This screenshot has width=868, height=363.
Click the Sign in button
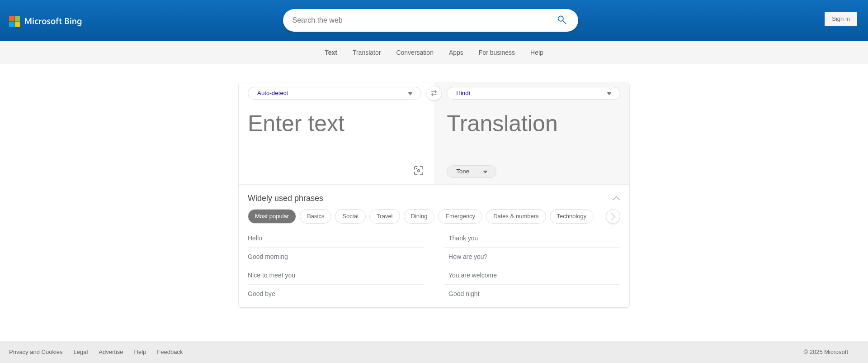pyautogui.click(x=841, y=19)
